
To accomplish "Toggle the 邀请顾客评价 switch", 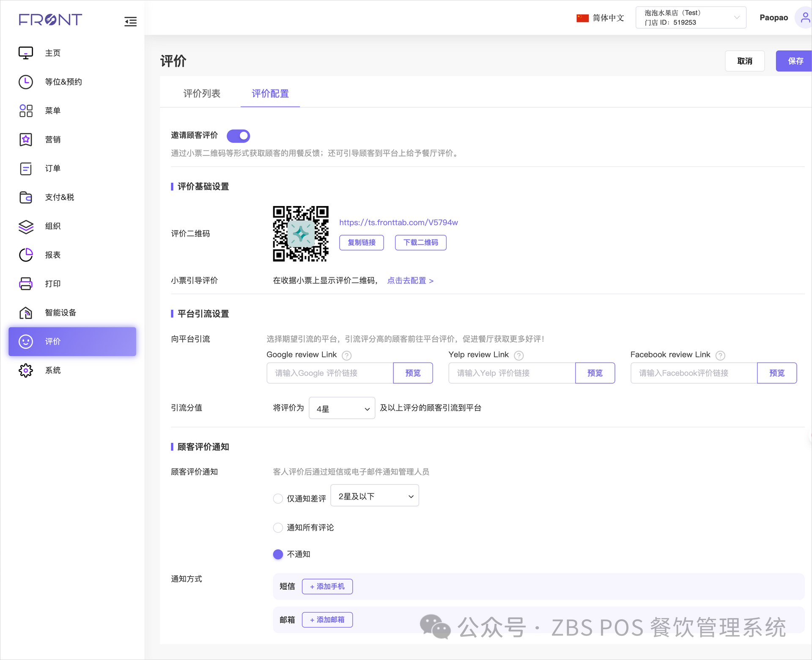I will (x=239, y=136).
